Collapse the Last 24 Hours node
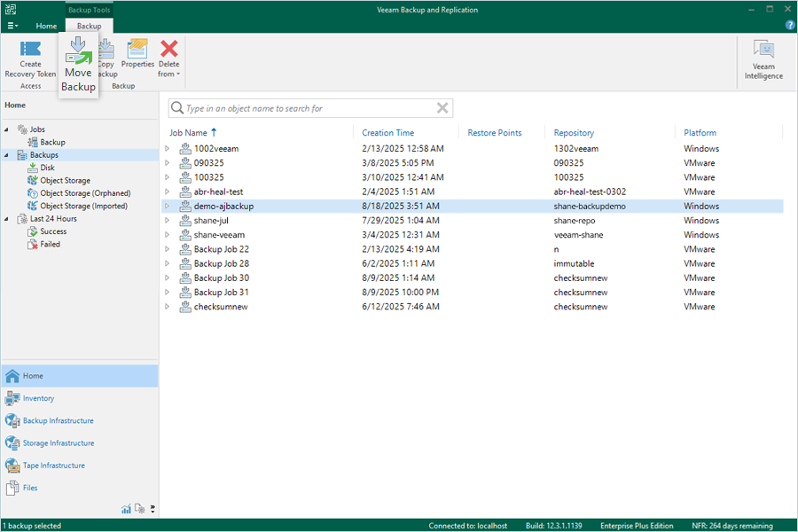Viewport: 798px width, 532px height. [x=6, y=219]
